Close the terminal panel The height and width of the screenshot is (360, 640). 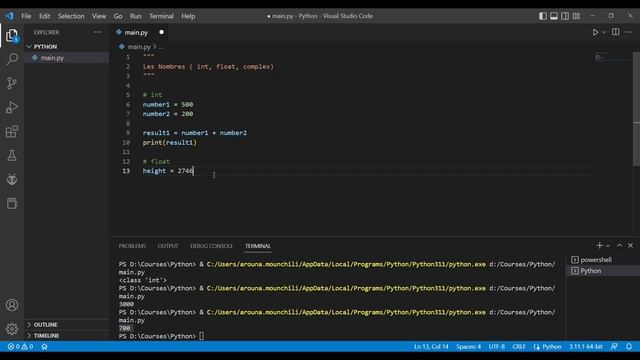(631, 245)
